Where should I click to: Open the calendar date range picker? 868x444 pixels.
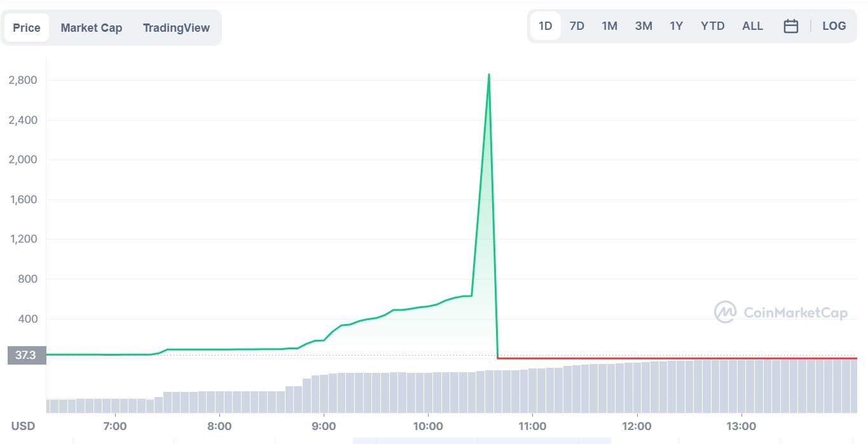click(x=790, y=26)
